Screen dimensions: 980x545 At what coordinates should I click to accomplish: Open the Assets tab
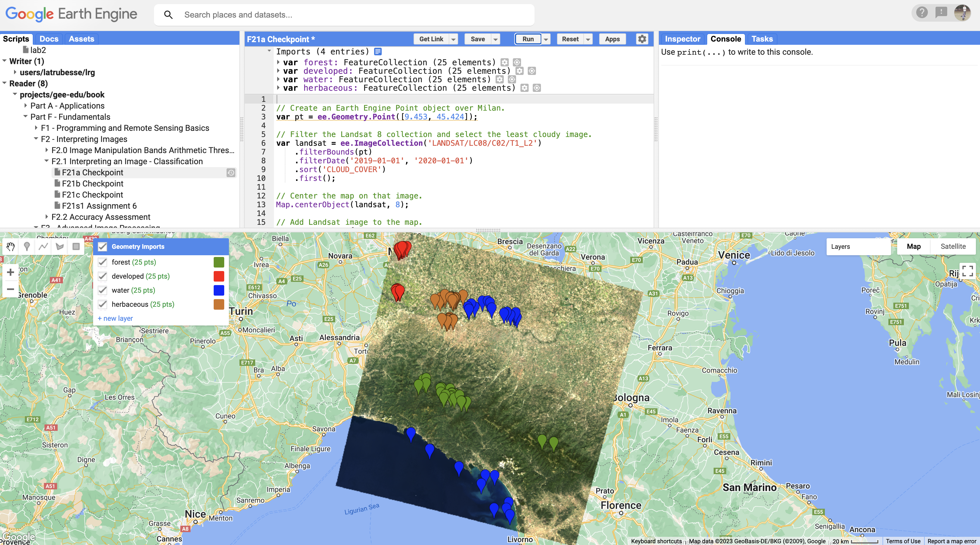pyautogui.click(x=81, y=39)
